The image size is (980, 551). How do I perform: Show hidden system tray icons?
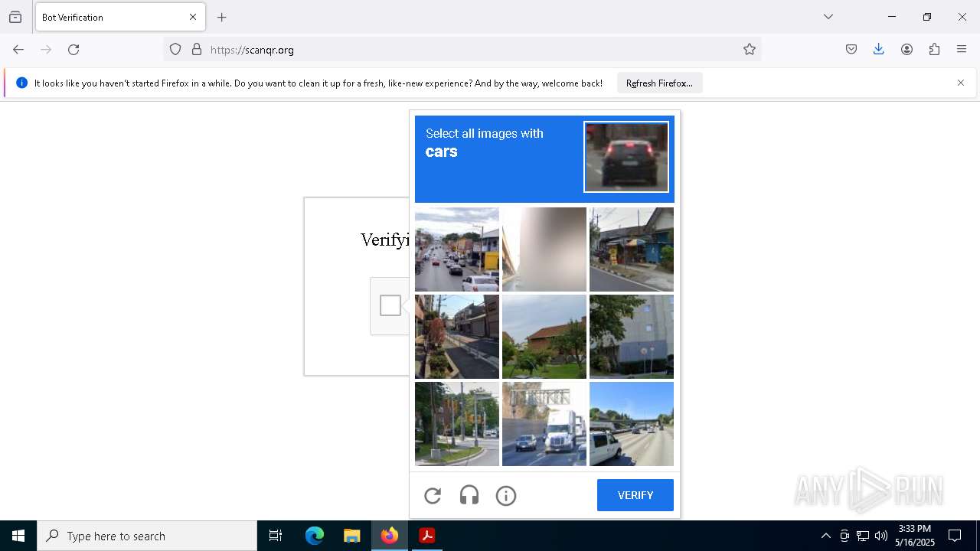pyautogui.click(x=825, y=536)
